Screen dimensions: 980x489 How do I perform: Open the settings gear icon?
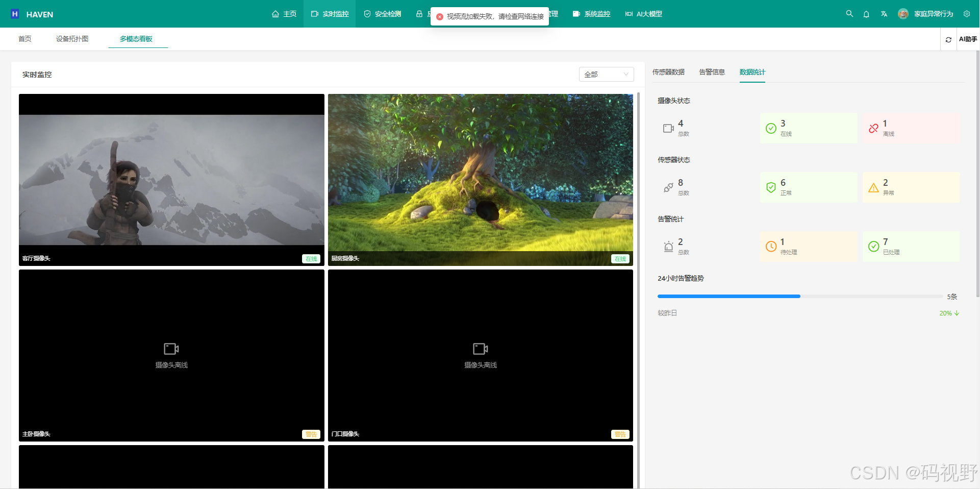(967, 14)
